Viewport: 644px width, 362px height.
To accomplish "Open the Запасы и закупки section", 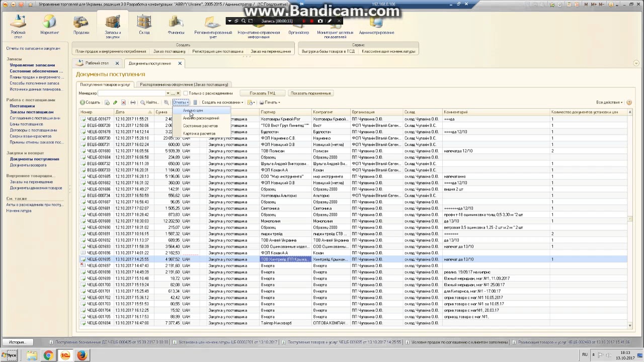I will (x=112, y=26).
